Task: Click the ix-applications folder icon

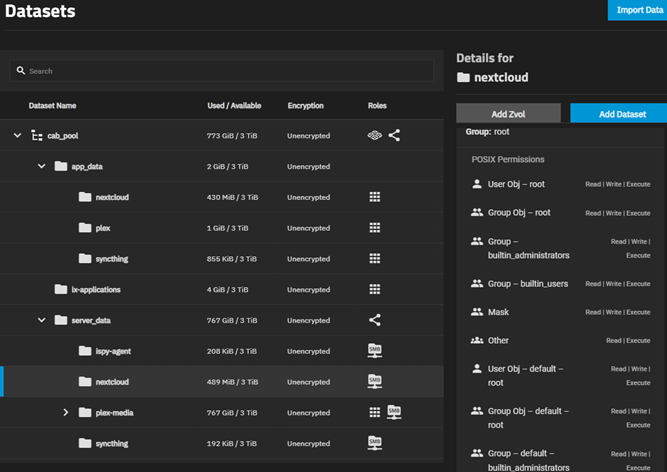Action: [x=61, y=290]
